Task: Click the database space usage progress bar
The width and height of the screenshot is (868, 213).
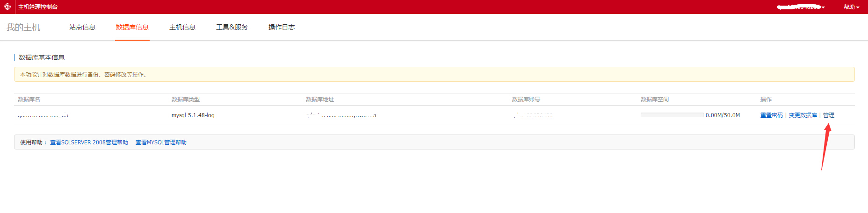Action: point(672,115)
